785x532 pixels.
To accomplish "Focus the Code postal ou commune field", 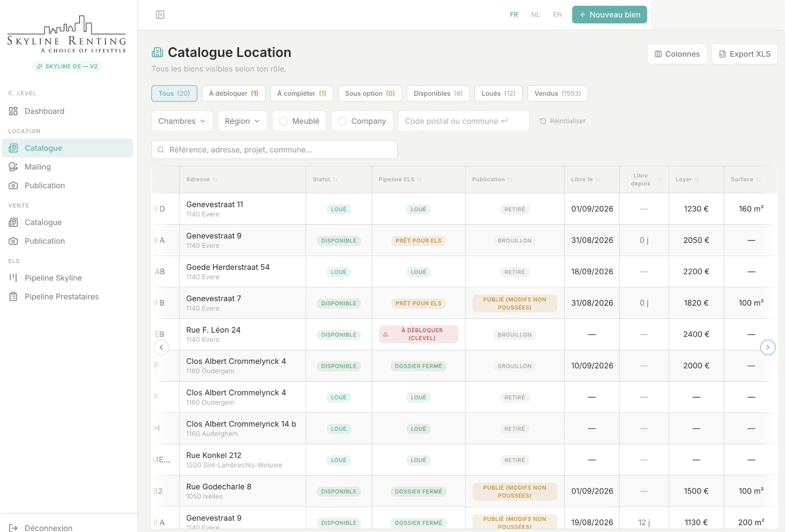I will pyautogui.click(x=464, y=121).
